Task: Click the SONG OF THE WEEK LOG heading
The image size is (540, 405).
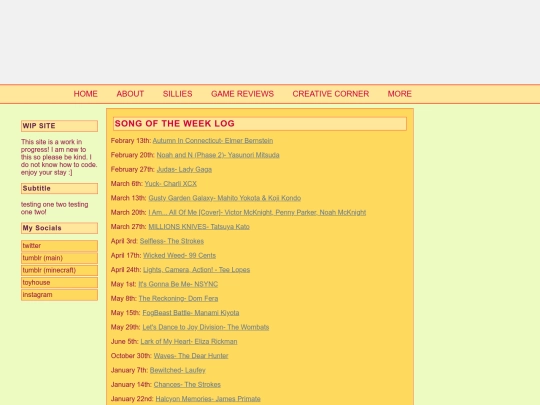Action: coord(260,124)
